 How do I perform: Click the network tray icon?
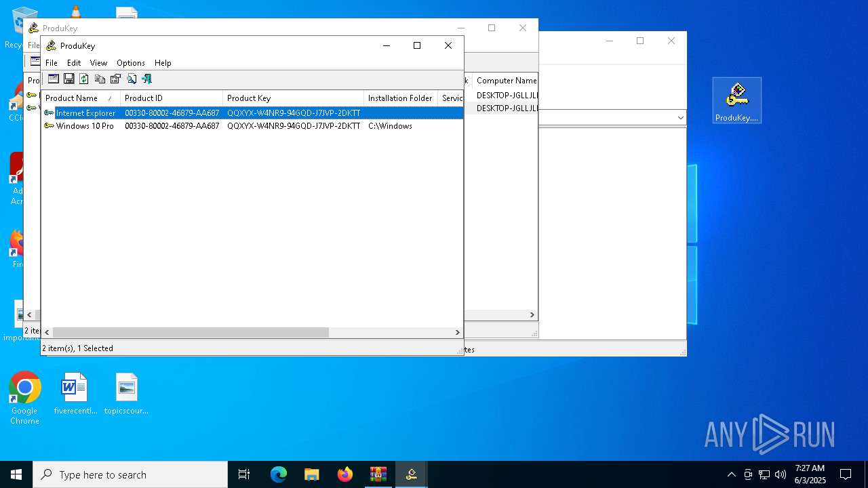(x=764, y=474)
